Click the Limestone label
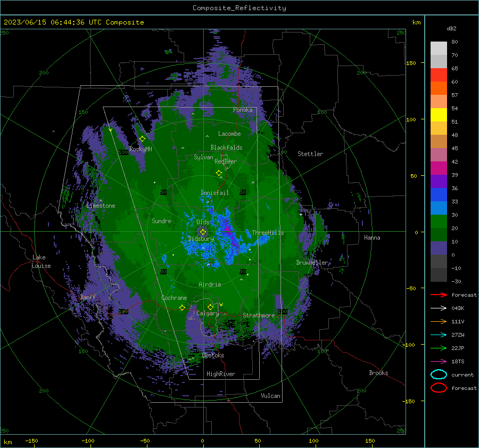 [x=101, y=206]
